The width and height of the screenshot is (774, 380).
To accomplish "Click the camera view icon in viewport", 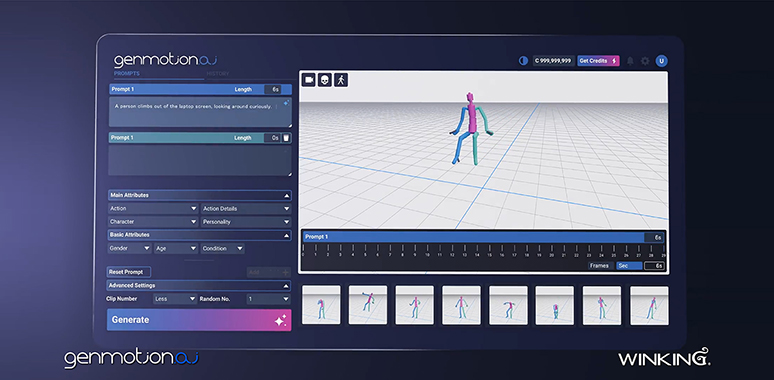I will pyautogui.click(x=309, y=79).
